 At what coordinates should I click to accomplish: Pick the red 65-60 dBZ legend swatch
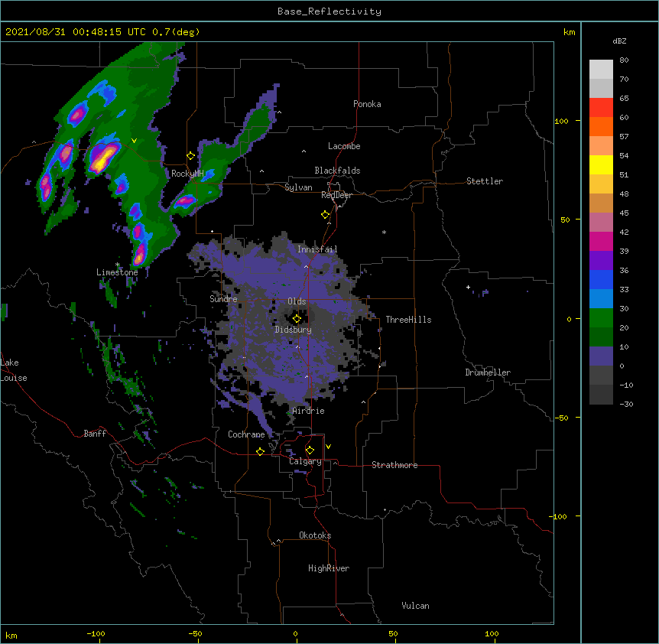tap(601, 108)
